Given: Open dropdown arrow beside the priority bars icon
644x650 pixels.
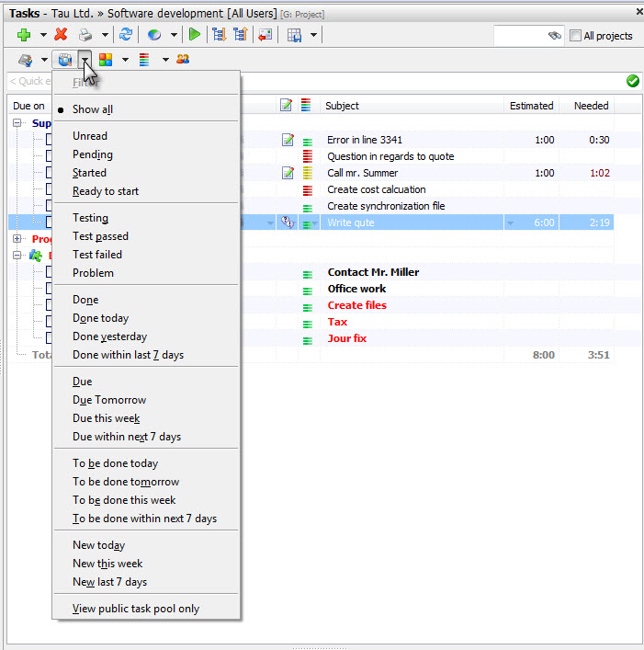Looking at the screenshot, I should [165, 60].
